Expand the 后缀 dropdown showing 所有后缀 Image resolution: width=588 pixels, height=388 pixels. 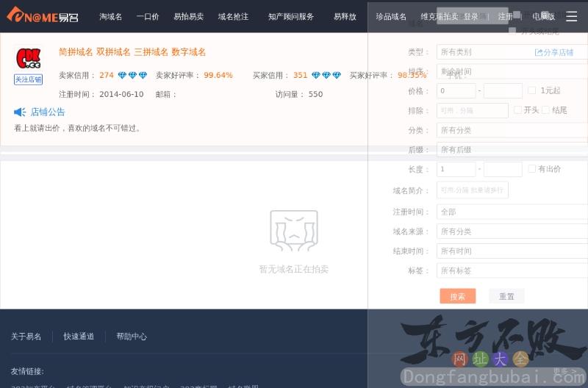point(512,150)
